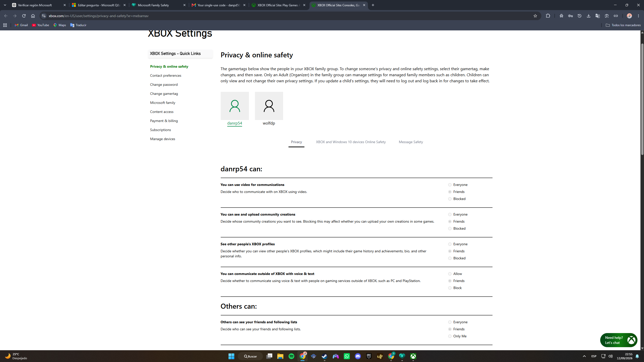Click the page vertical scrollbar thumb
This screenshot has width=644, height=362.
coord(642,99)
